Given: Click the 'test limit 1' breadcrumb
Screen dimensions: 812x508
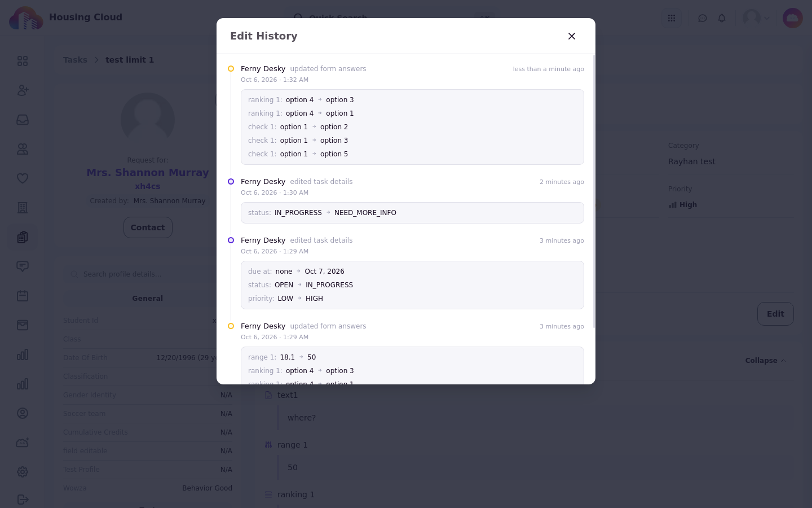Looking at the screenshot, I should point(130,60).
